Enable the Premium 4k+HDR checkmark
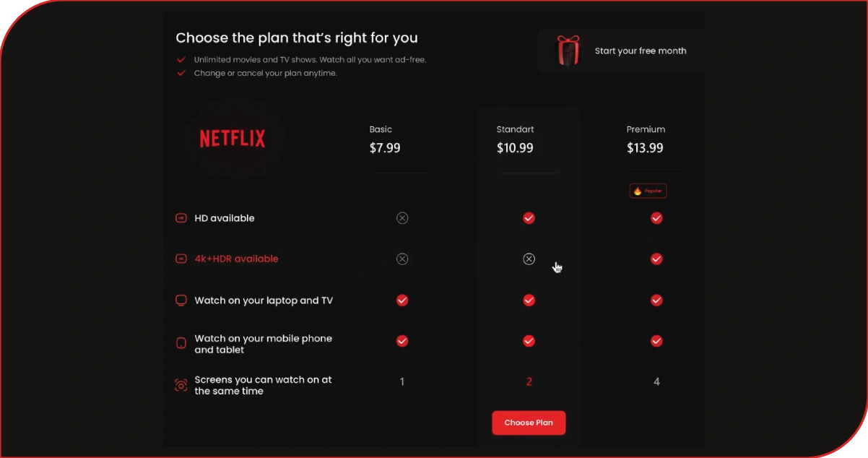This screenshot has height=458, width=868. (x=656, y=258)
